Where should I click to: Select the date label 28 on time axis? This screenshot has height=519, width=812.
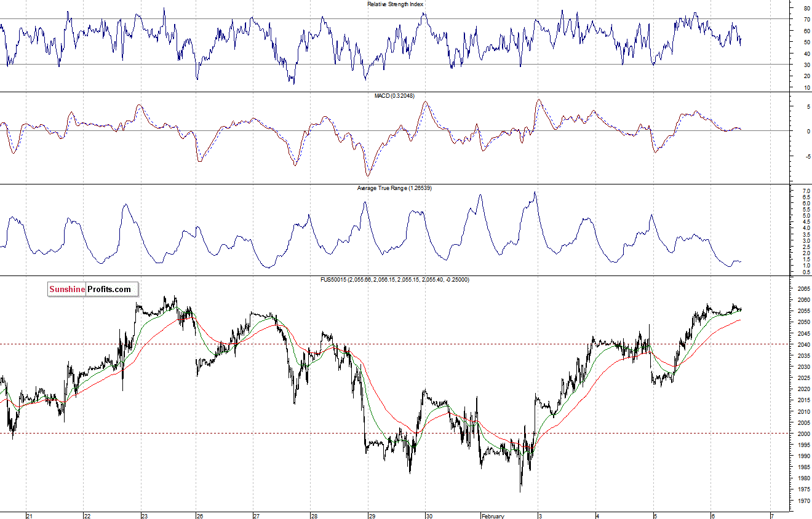point(313,515)
